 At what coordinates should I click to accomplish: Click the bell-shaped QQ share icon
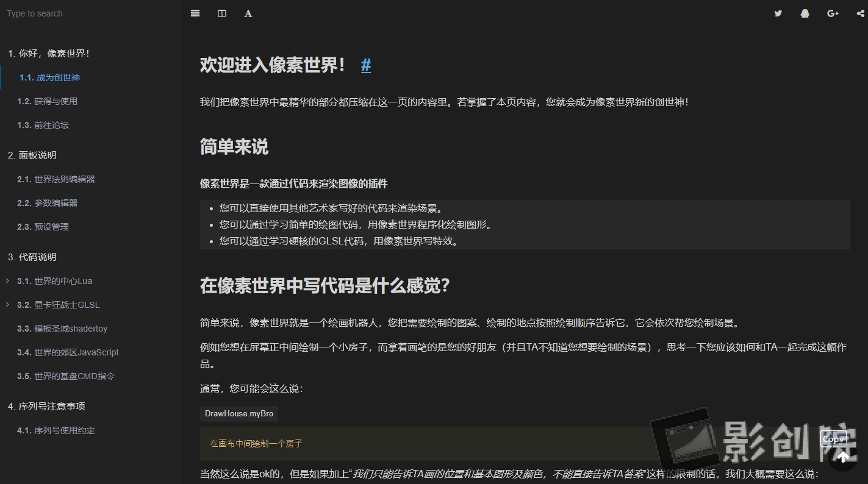[805, 13]
